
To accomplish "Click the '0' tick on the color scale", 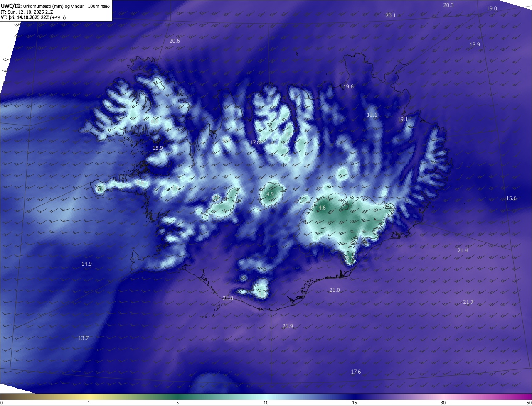I will point(1,403).
